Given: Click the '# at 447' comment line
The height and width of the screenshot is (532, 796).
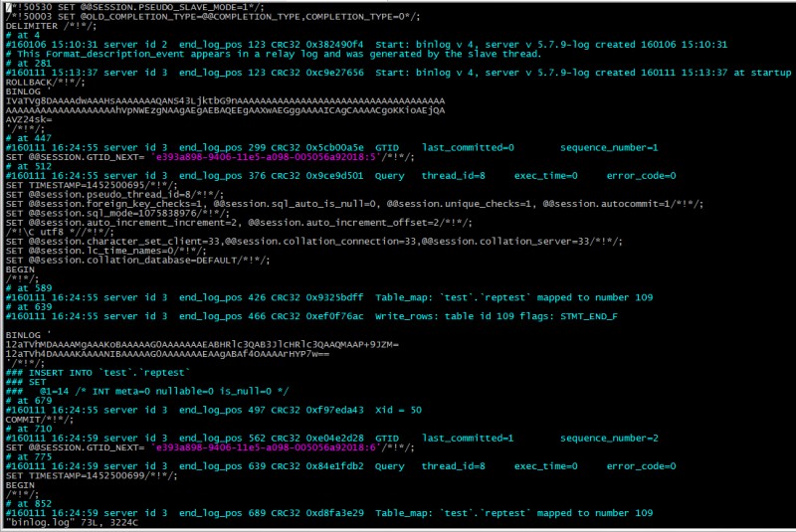Looking at the screenshot, I should click(29, 138).
